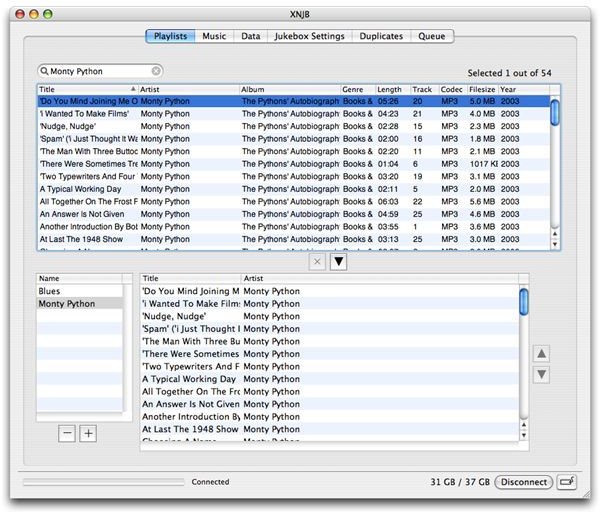This screenshot has width=600, height=512.
Task: Select highlighted 'Do You Mind Joining Me' row
Action: click(x=293, y=101)
